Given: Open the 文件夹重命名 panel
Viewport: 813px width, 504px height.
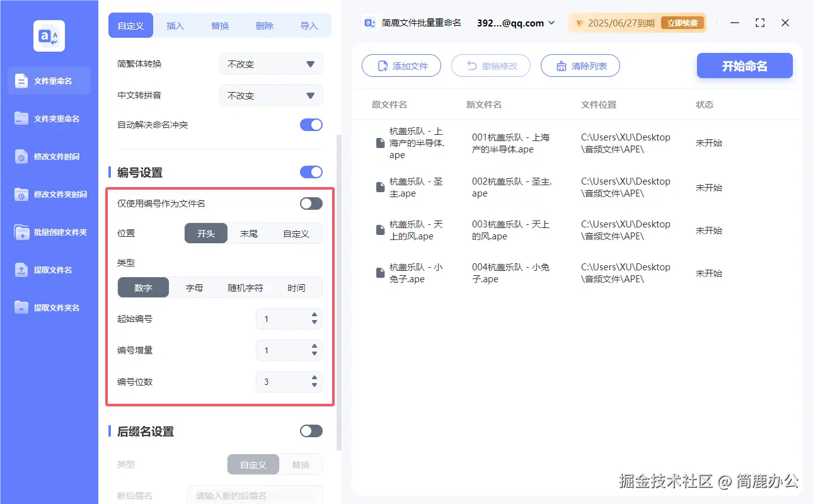Looking at the screenshot, I should coord(49,118).
